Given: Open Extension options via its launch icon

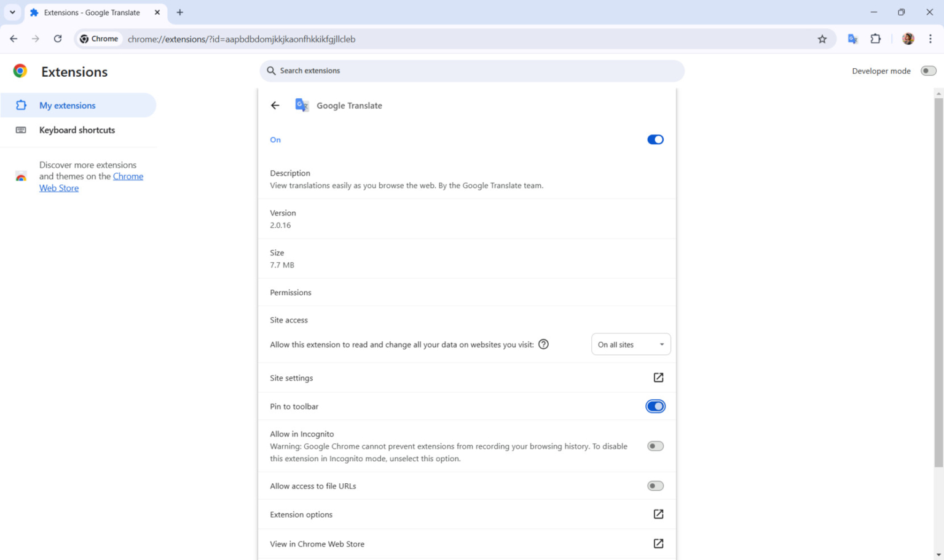Looking at the screenshot, I should click(x=658, y=514).
